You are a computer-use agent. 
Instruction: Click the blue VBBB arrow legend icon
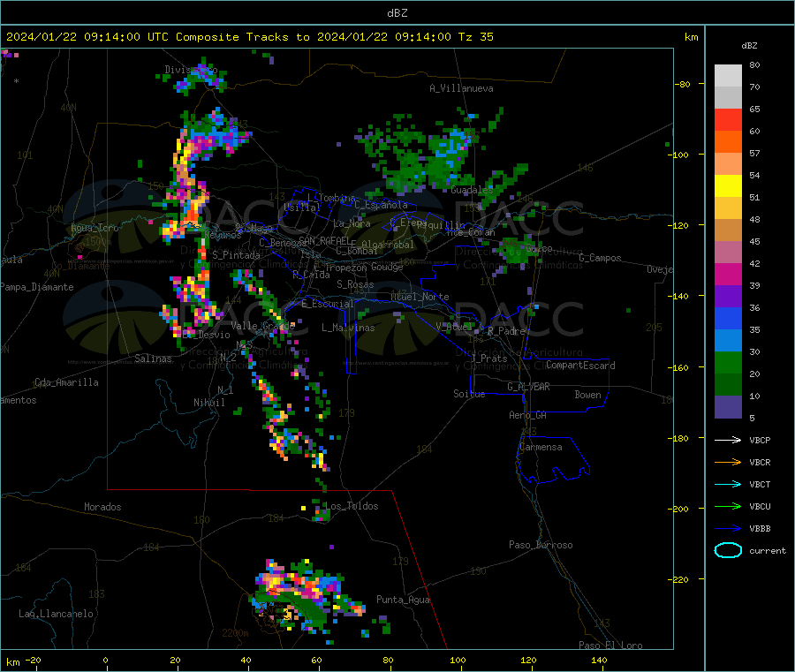[728, 529]
